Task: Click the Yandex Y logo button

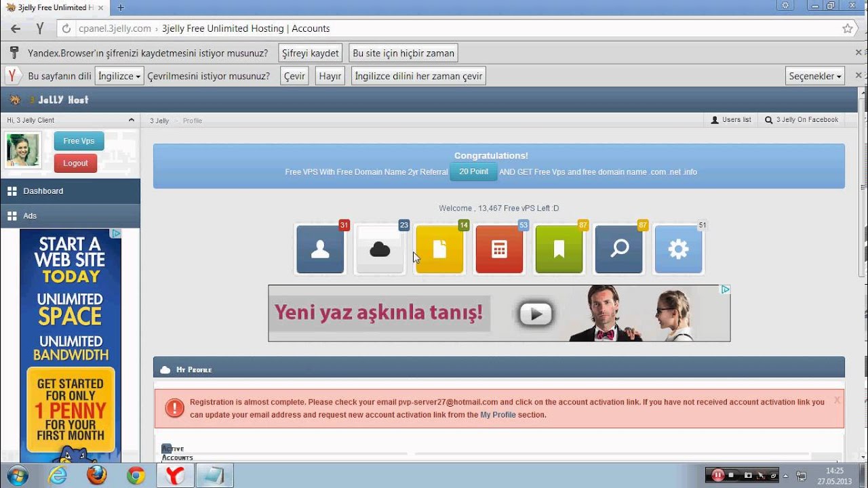Action: pos(40,28)
